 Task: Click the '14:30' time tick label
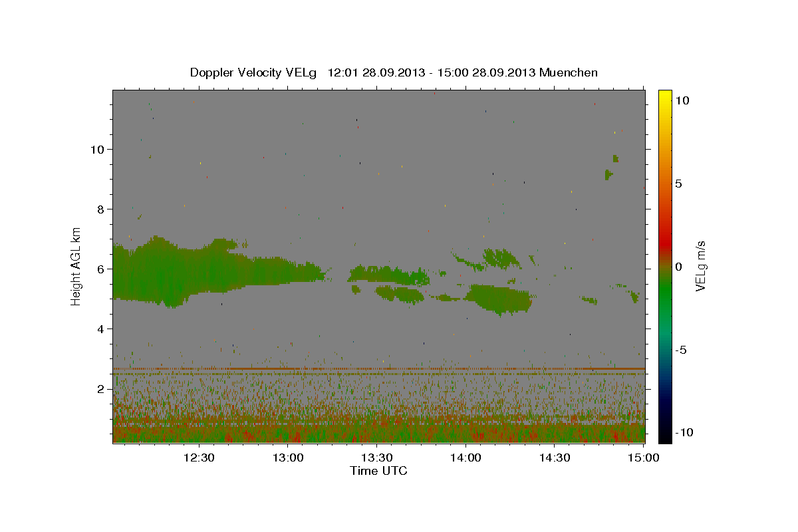click(555, 458)
